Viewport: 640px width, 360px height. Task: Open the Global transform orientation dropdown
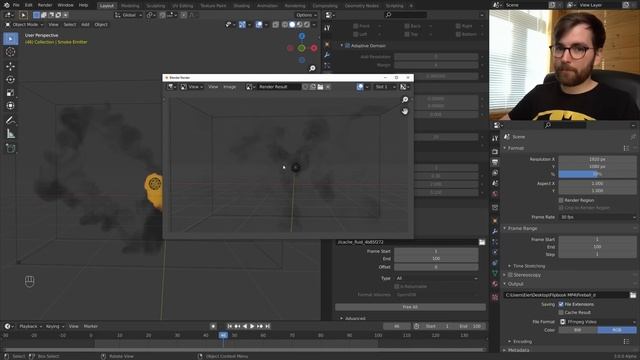[129, 15]
